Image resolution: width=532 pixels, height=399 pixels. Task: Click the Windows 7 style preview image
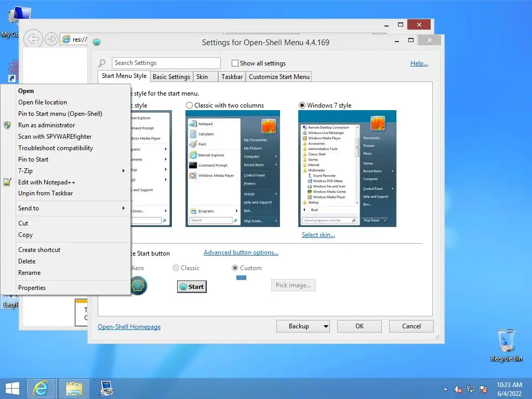tap(347, 169)
